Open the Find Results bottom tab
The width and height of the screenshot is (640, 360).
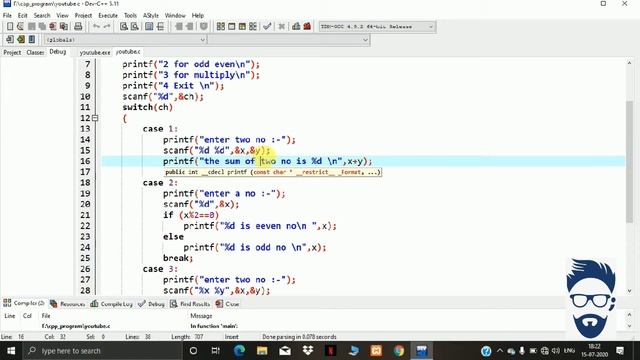point(190,304)
